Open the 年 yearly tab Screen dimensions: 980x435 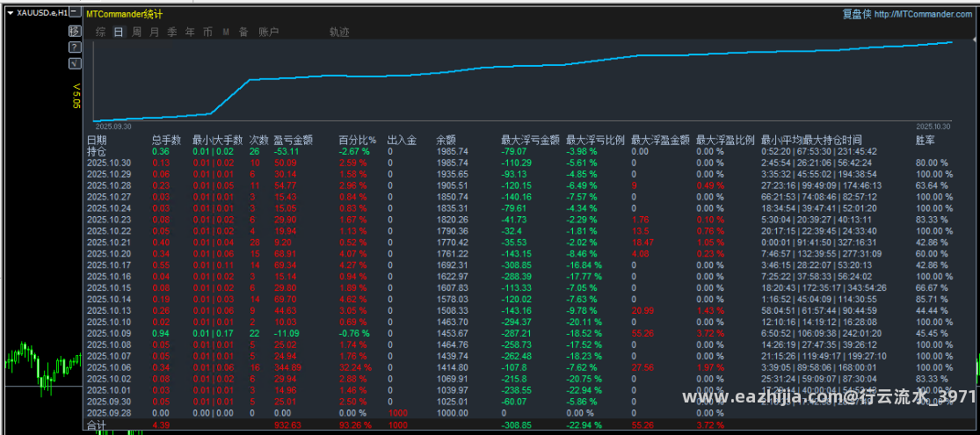[x=190, y=33]
